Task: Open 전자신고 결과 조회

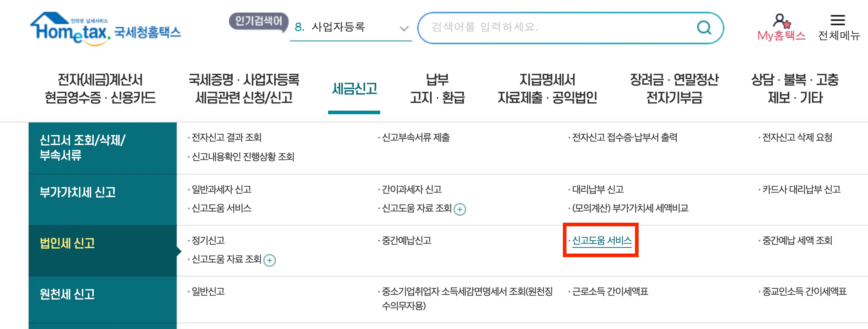Action: click(226, 138)
